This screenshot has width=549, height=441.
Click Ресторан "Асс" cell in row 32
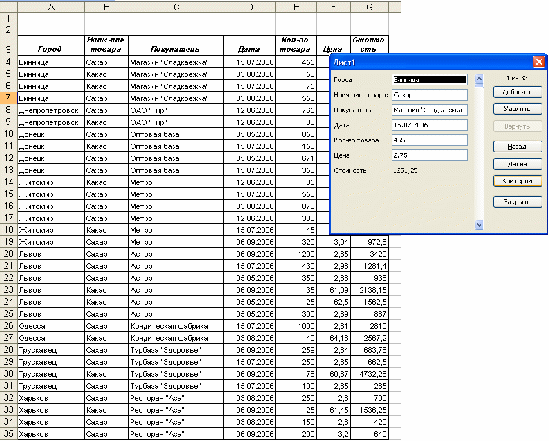tap(176, 398)
